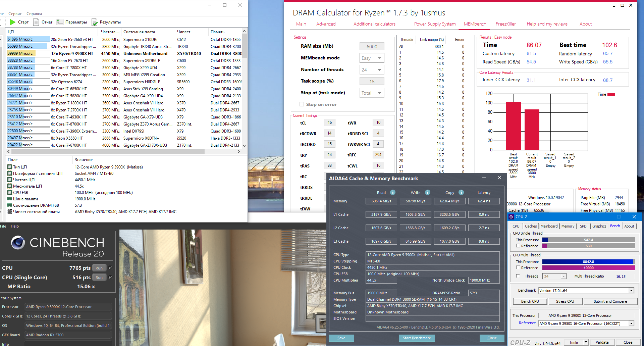Image resolution: width=644 pixels, height=346 pixels.
Task: Click the Bench CPU button
Action: pyautogui.click(x=530, y=301)
